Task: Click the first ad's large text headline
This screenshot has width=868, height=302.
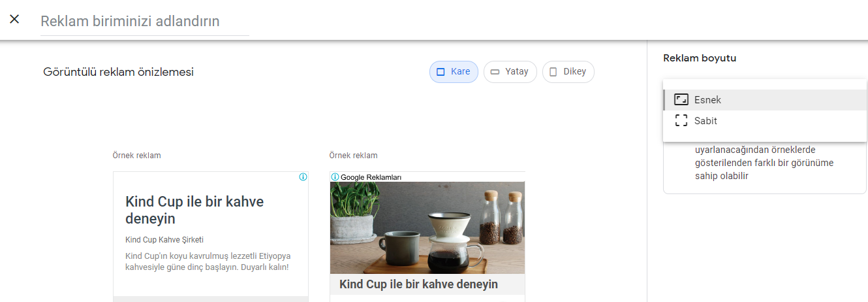Action: coord(194,210)
